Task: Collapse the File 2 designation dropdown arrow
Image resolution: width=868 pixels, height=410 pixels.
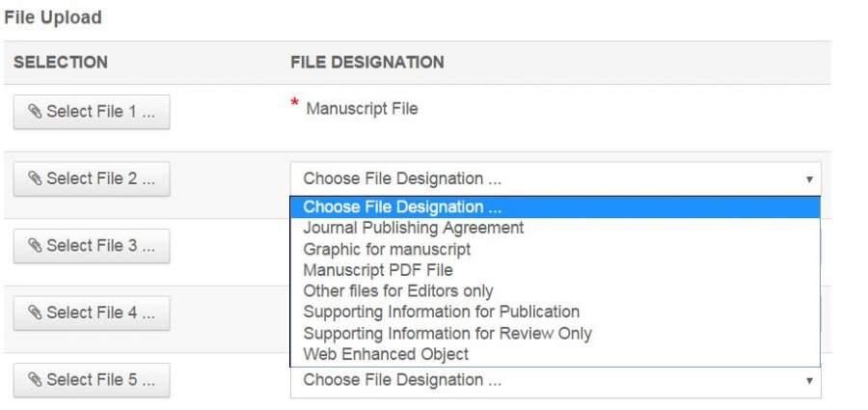Action: pyautogui.click(x=808, y=178)
